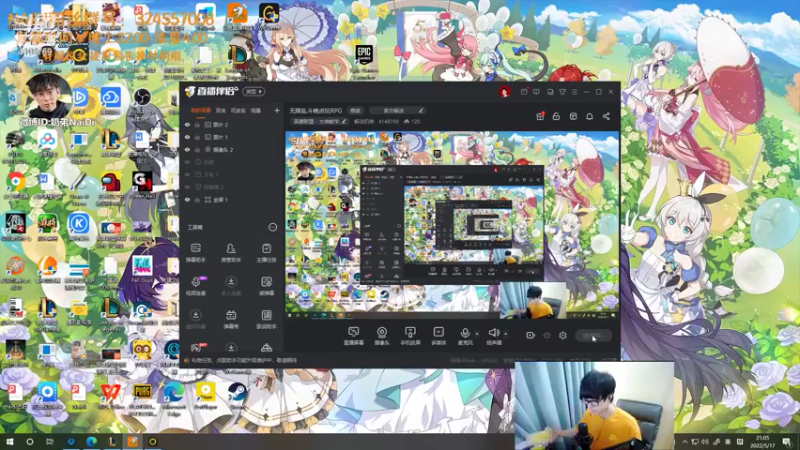Click the taskbar clock showing 21:05
This screenshot has height=450, width=800.
pos(762,442)
